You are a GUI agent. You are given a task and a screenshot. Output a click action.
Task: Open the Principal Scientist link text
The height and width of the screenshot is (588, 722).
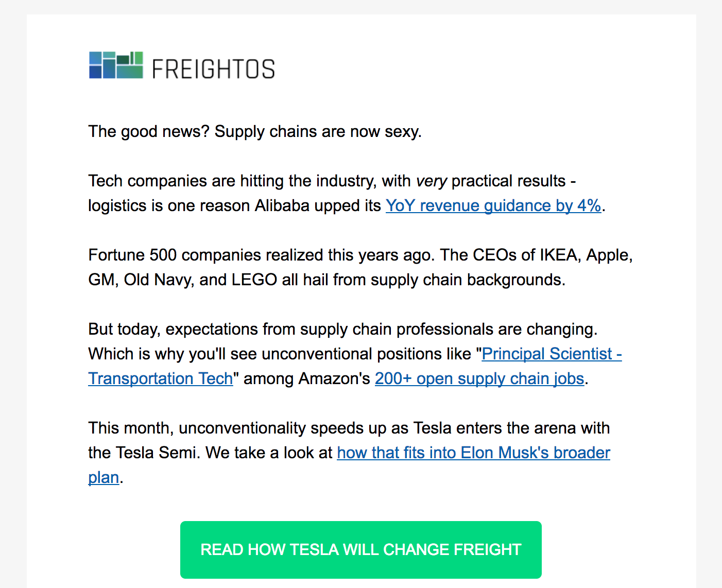pos(552,354)
